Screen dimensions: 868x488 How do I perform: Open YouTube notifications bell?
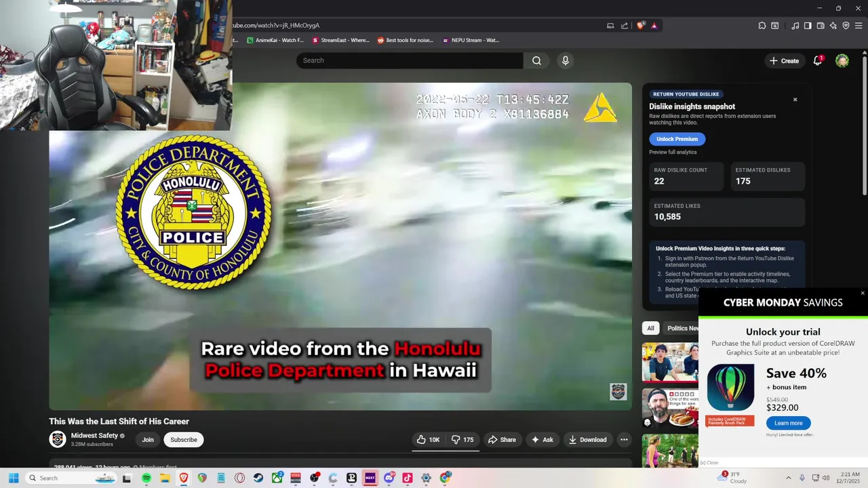point(818,60)
